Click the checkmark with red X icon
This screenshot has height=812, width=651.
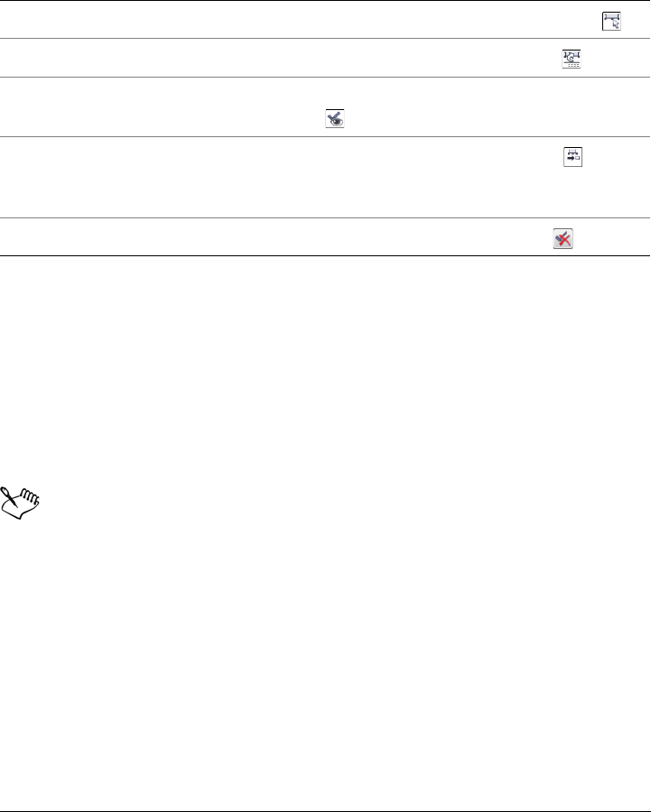[563, 238]
